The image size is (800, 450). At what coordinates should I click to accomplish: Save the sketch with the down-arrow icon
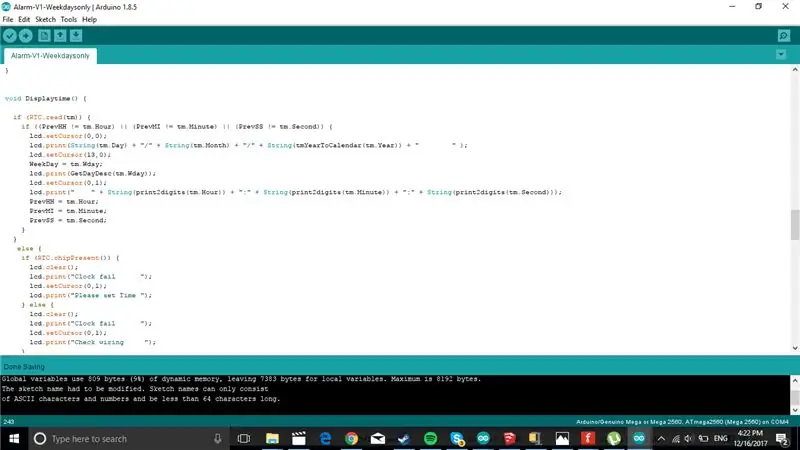click(76, 36)
